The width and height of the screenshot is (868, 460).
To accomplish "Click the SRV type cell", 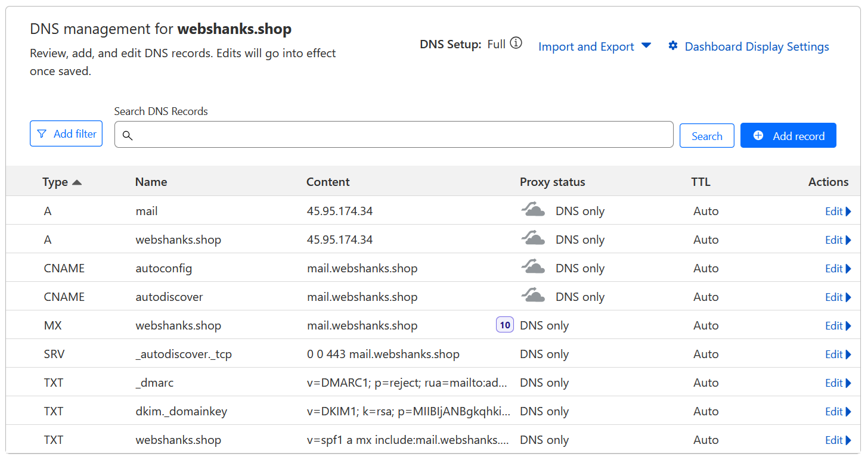I will tap(54, 354).
